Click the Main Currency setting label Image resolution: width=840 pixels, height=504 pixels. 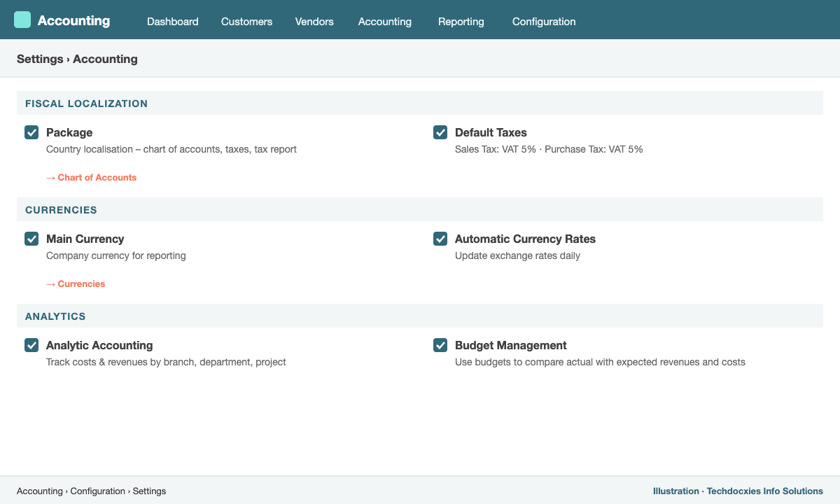85,239
